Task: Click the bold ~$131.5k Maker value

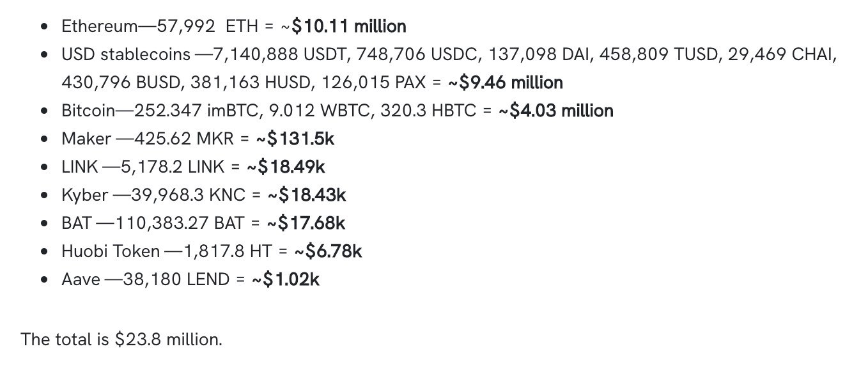Action: tap(295, 139)
